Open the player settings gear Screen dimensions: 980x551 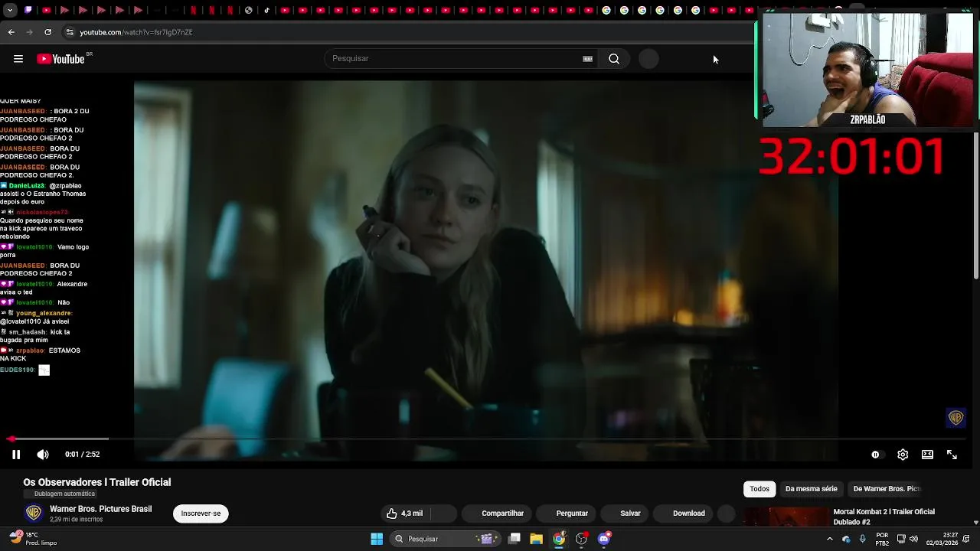903,455
